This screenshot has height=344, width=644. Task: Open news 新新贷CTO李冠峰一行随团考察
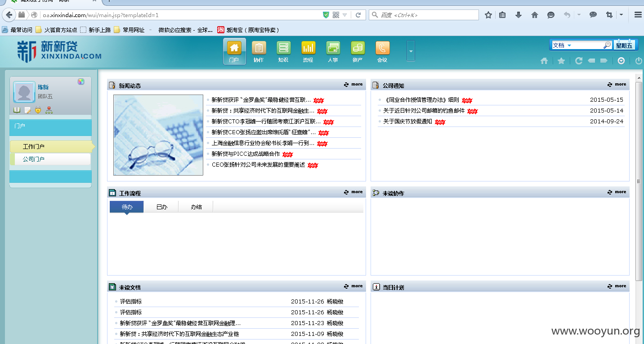266,122
